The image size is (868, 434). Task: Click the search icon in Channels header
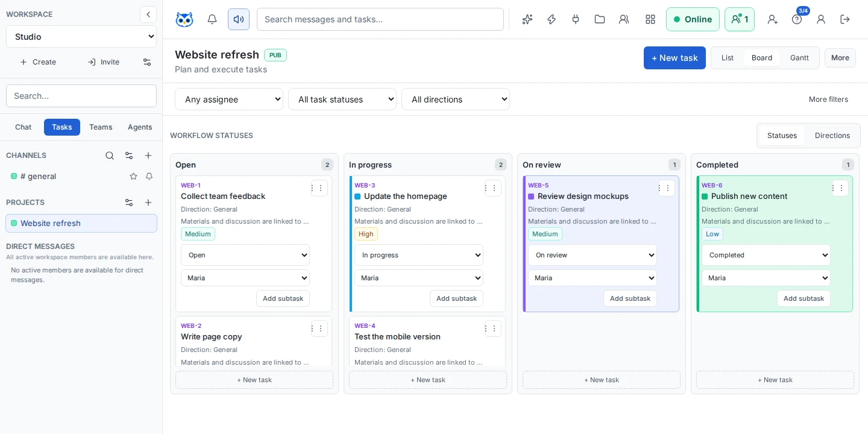click(110, 156)
